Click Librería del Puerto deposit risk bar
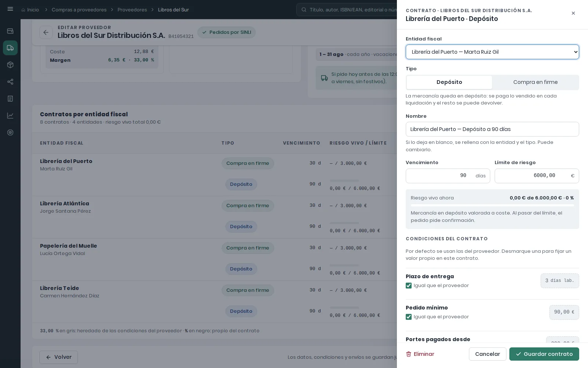This screenshot has width=588, height=368. click(344, 181)
